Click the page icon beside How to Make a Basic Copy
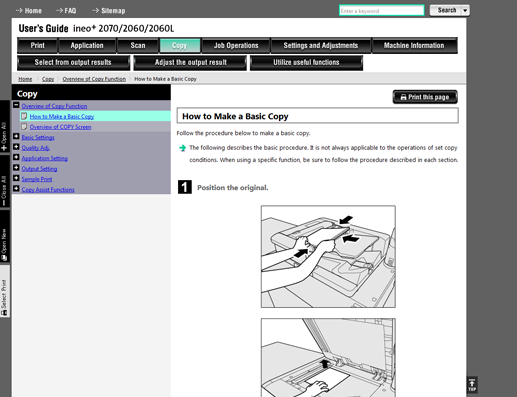 pos(24,116)
